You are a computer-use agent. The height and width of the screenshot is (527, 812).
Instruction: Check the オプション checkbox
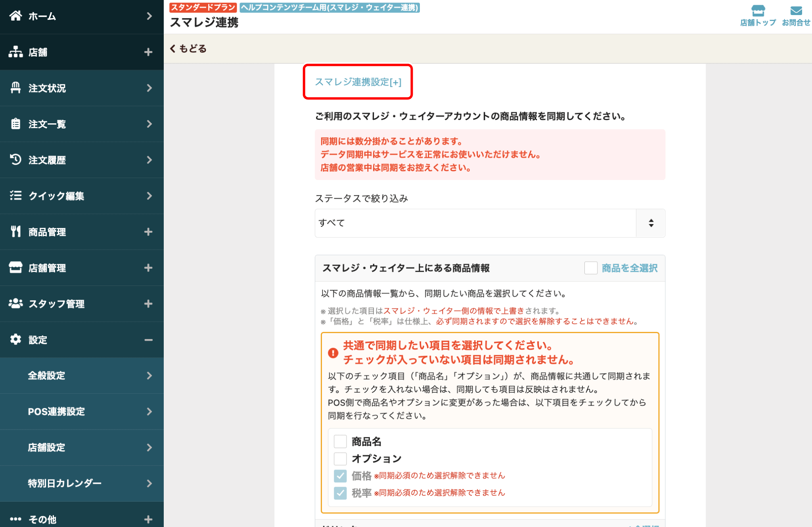click(340, 458)
